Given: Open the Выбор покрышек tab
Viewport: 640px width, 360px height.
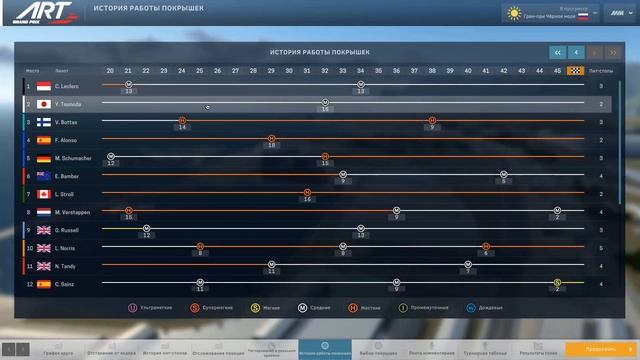Looking at the screenshot, I should tap(378, 349).
